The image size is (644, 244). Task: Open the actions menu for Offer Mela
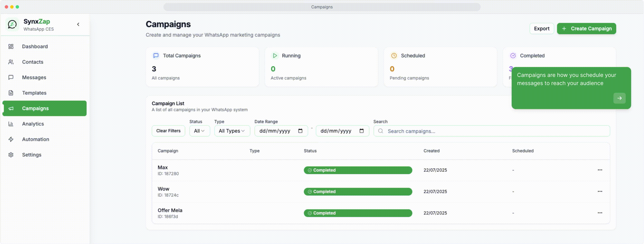[600, 213]
